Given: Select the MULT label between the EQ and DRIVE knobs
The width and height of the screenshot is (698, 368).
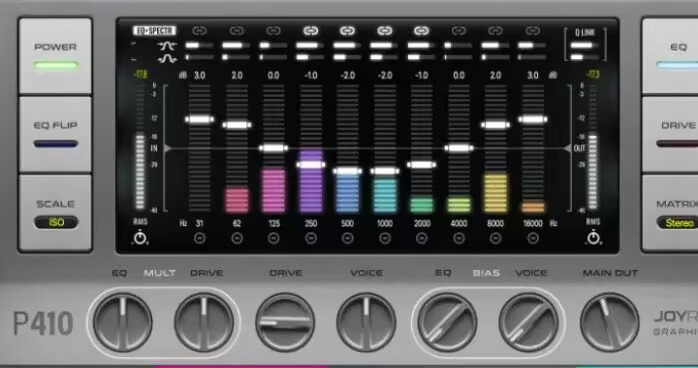Looking at the screenshot, I should coord(159,273).
